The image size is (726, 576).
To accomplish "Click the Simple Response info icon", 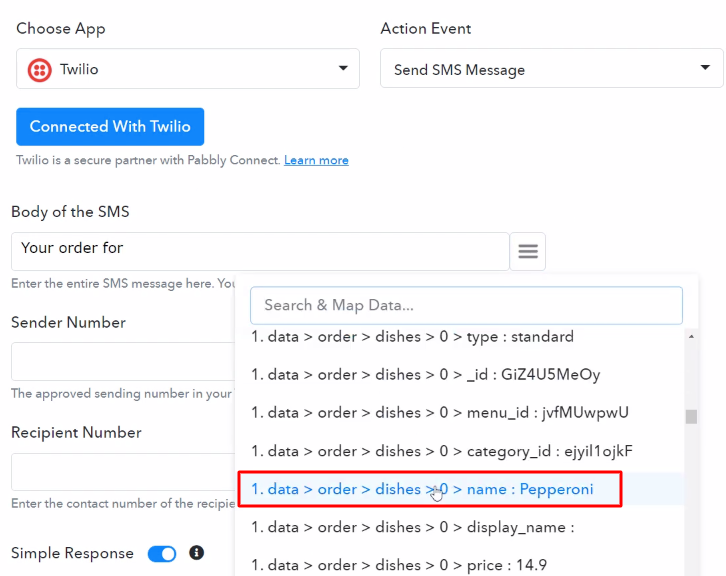I will (196, 552).
